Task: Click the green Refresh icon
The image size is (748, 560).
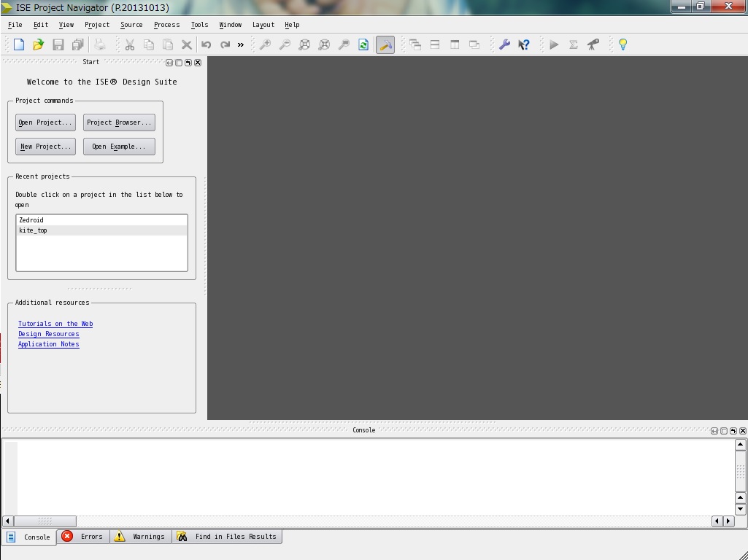Action: pos(363,44)
